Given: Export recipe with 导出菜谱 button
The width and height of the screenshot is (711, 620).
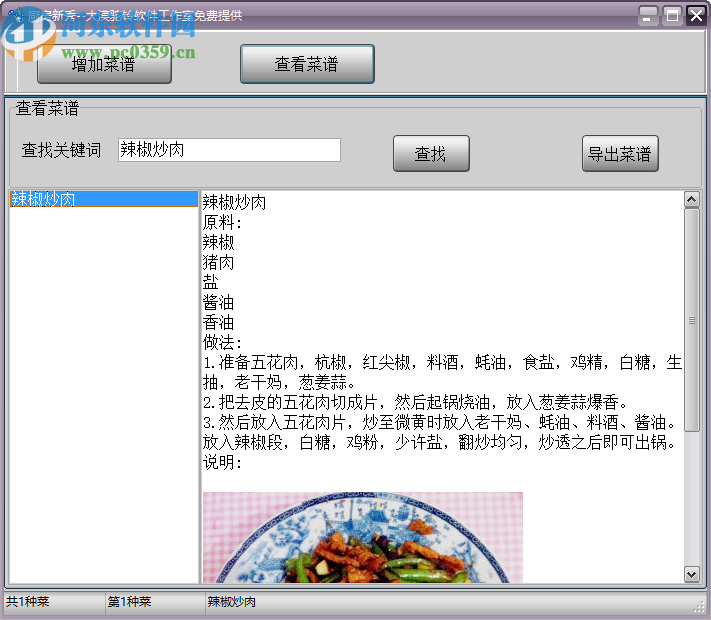Looking at the screenshot, I should click(x=620, y=154).
